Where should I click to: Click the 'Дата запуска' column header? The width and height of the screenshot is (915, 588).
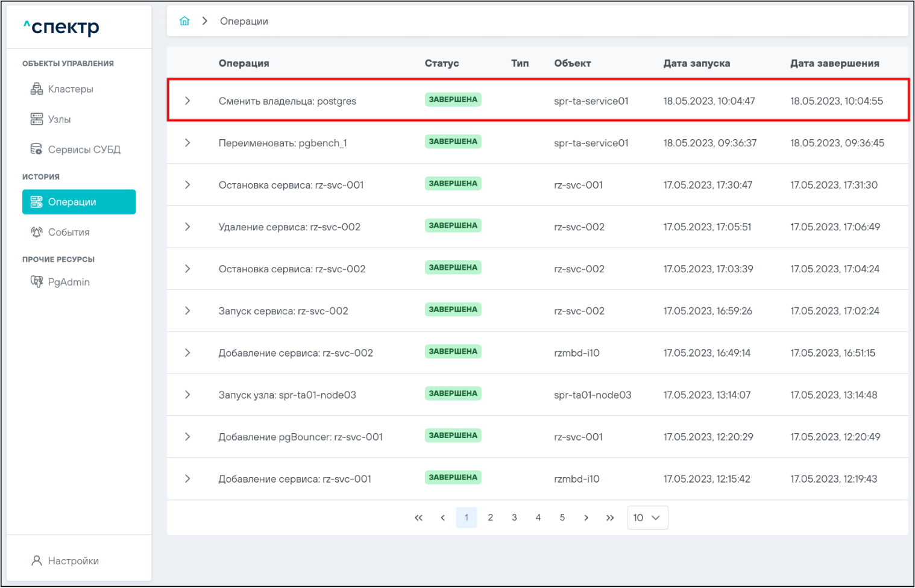(696, 63)
